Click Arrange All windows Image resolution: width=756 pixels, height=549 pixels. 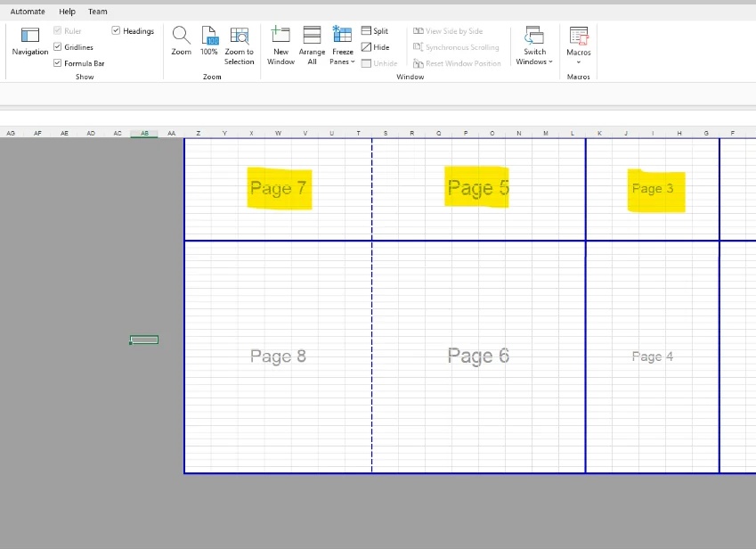point(312,46)
